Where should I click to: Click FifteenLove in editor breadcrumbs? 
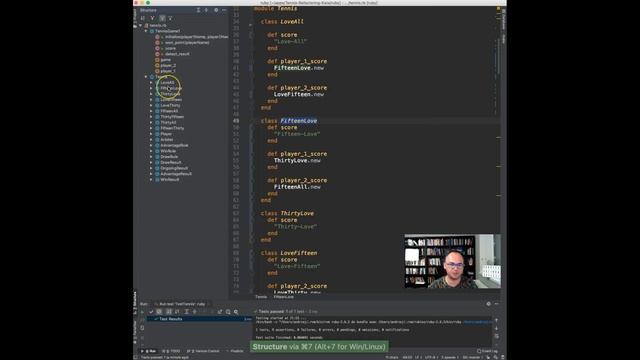tap(284, 297)
